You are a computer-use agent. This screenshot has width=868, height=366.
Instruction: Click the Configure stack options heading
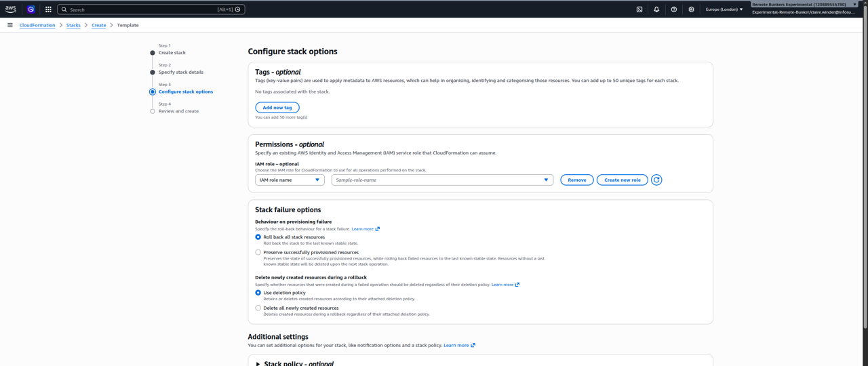pos(292,52)
